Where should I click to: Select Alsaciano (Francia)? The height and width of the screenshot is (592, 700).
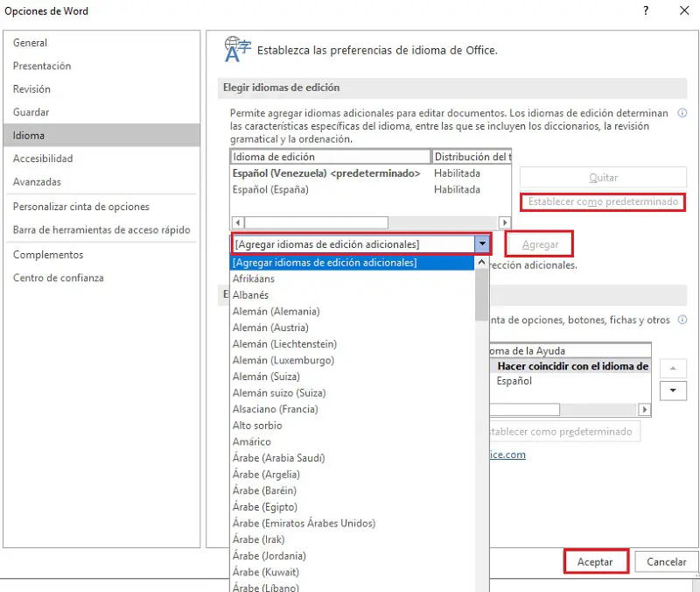click(x=352, y=409)
